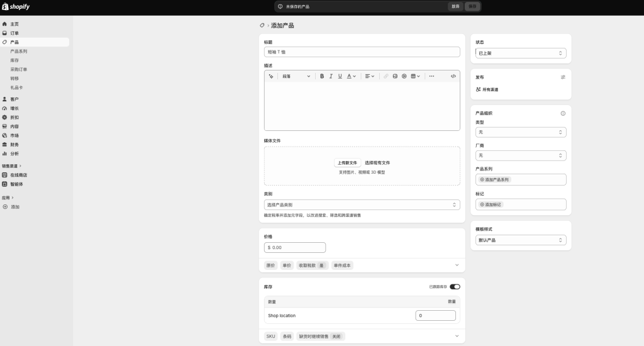The height and width of the screenshot is (346, 644).
Task: Click the 增长 gauge icon in the sidebar
Action: [x=4, y=108]
